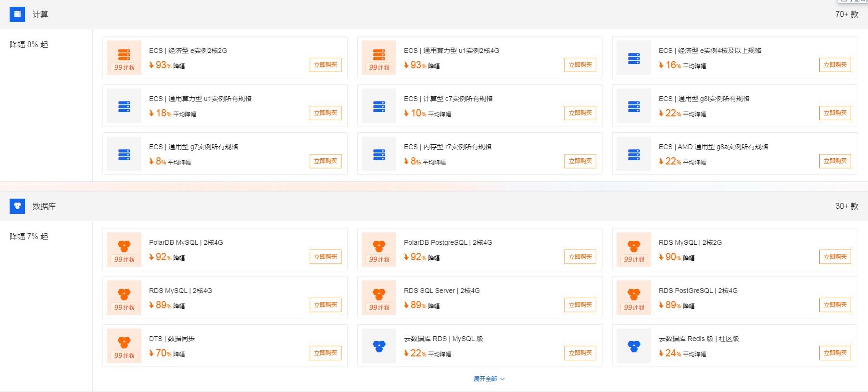Click the 计算 section heading text
The width and height of the screenshot is (868, 392).
[40, 14]
